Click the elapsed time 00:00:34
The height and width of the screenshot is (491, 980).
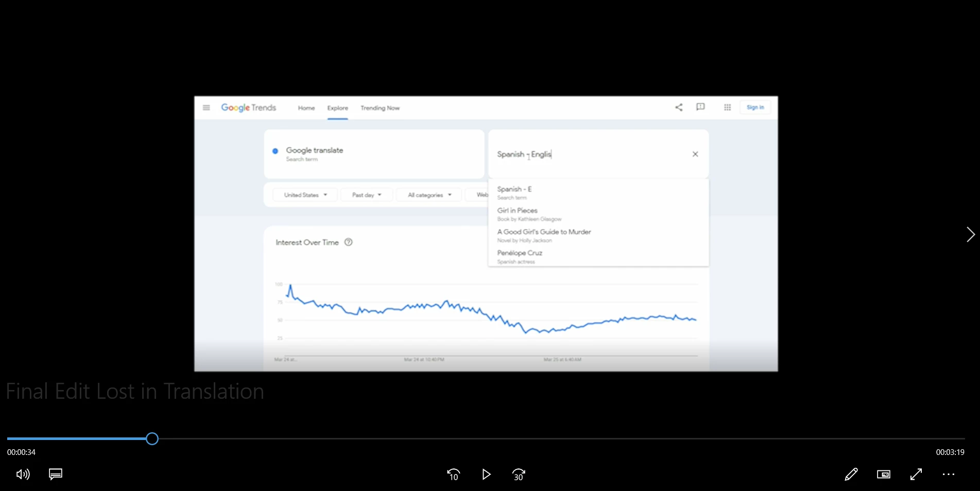click(x=21, y=452)
